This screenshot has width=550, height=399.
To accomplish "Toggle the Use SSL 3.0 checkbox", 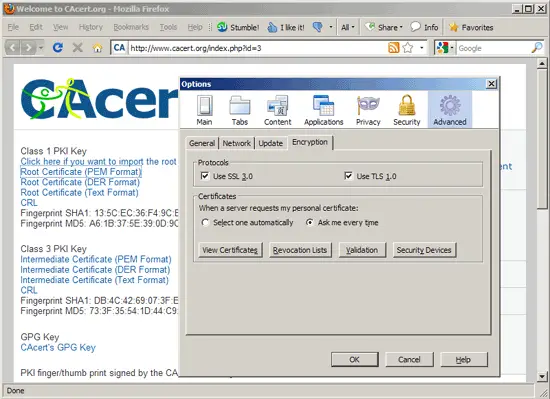I will click(x=205, y=176).
